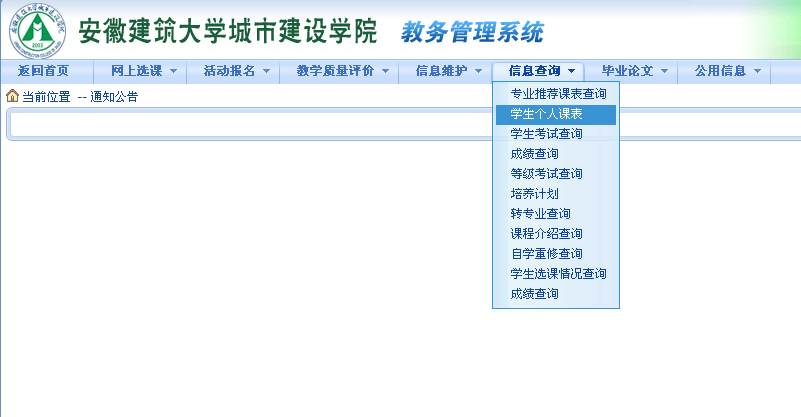The image size is (801, 417).
Task: Open the 信息维护 dropdown menu
Action: pyautogui.click(x=449, y=71)
